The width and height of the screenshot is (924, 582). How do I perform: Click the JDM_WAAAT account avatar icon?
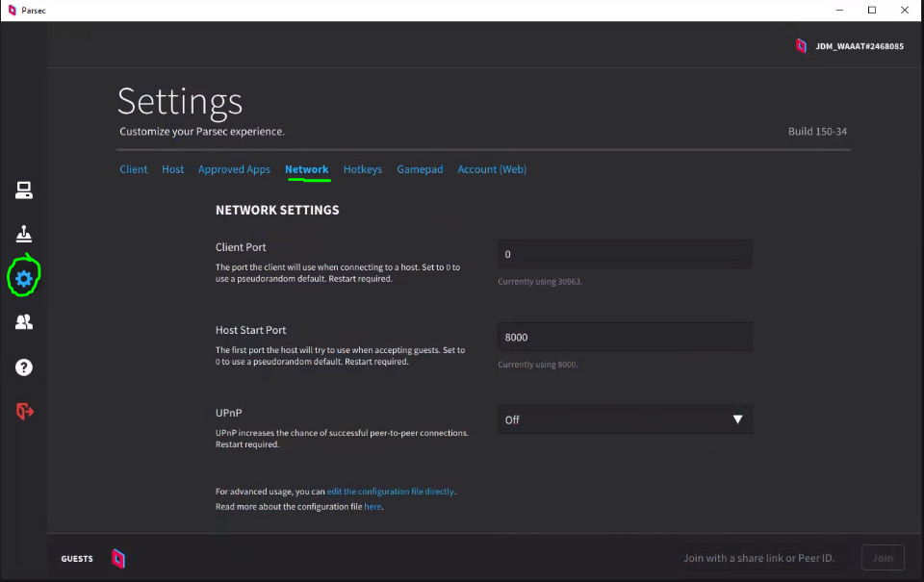[801, 46]
